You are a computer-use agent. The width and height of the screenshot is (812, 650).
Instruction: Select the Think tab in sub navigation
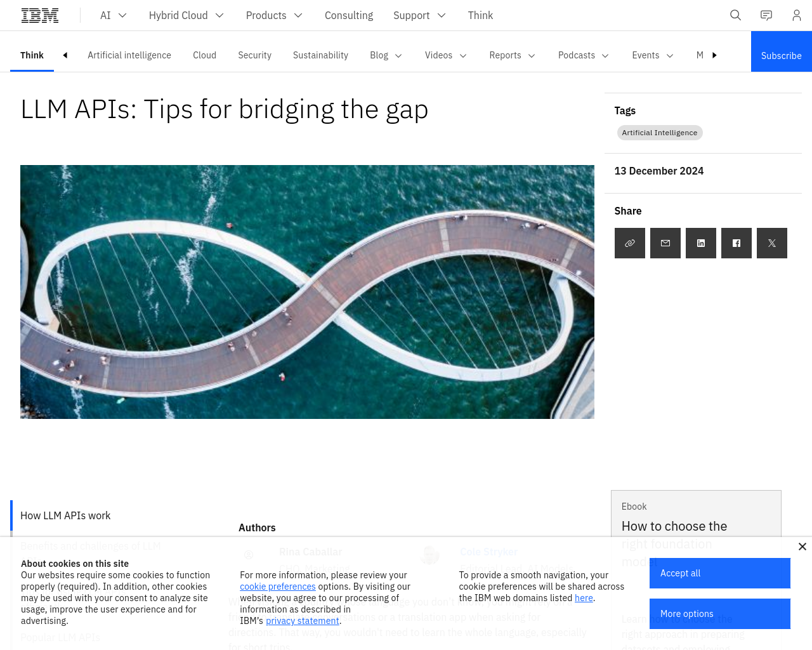[32, 55]
